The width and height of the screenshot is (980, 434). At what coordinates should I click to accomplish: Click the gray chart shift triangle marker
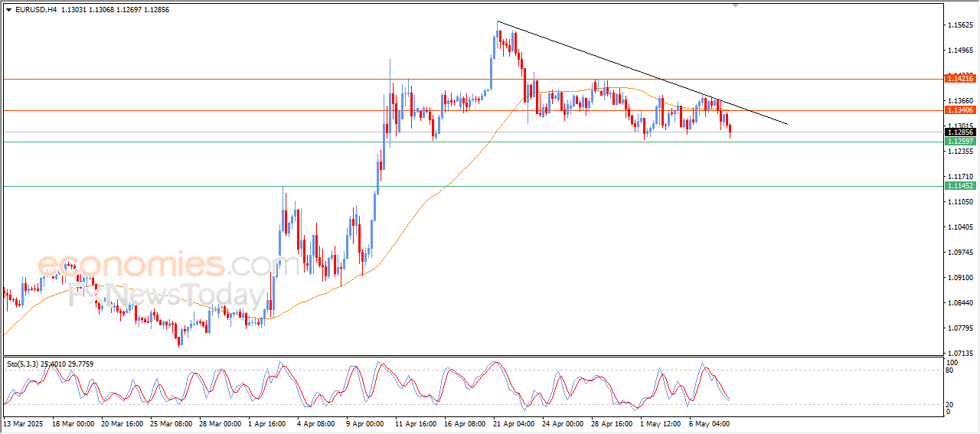click(x=737, y=6)
